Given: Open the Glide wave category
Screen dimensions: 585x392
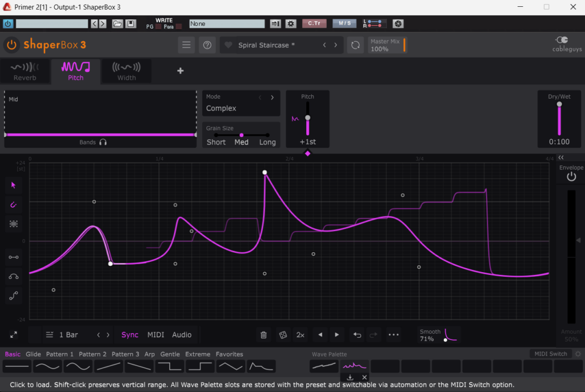Looking at the screenshot, I should [33, 354].
